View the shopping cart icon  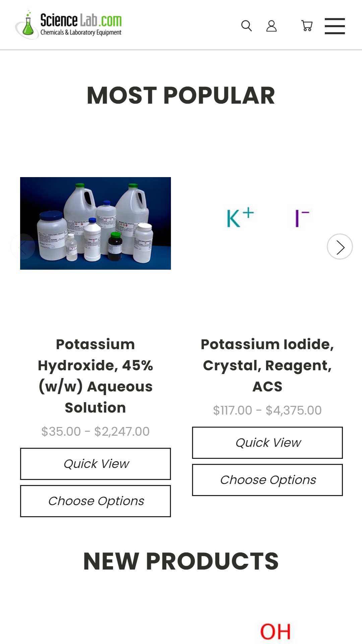click(307, 26)
